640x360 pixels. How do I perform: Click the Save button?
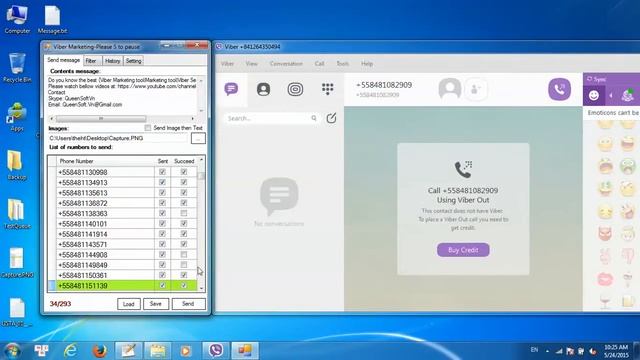tap(156, 304)
